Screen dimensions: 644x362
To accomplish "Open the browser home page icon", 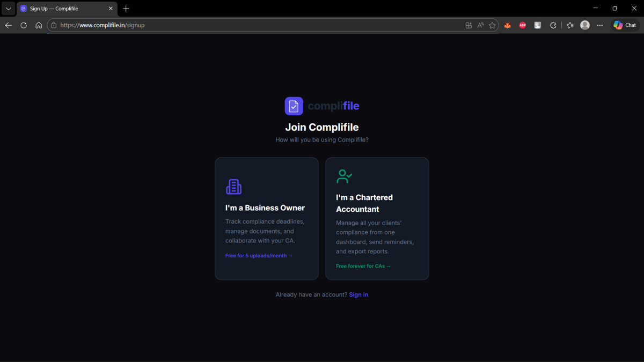I will pos(39,25).
